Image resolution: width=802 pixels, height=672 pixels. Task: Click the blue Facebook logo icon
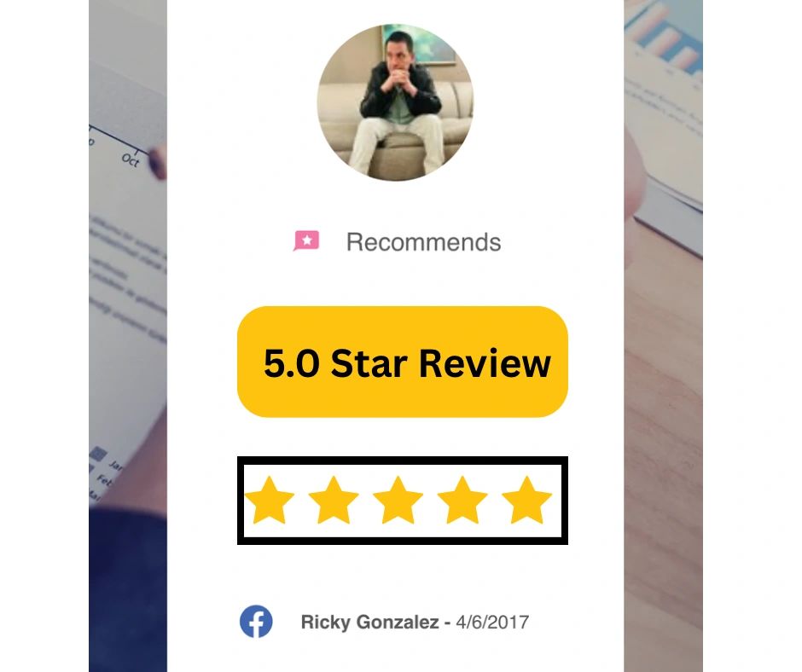coord(256,622)
